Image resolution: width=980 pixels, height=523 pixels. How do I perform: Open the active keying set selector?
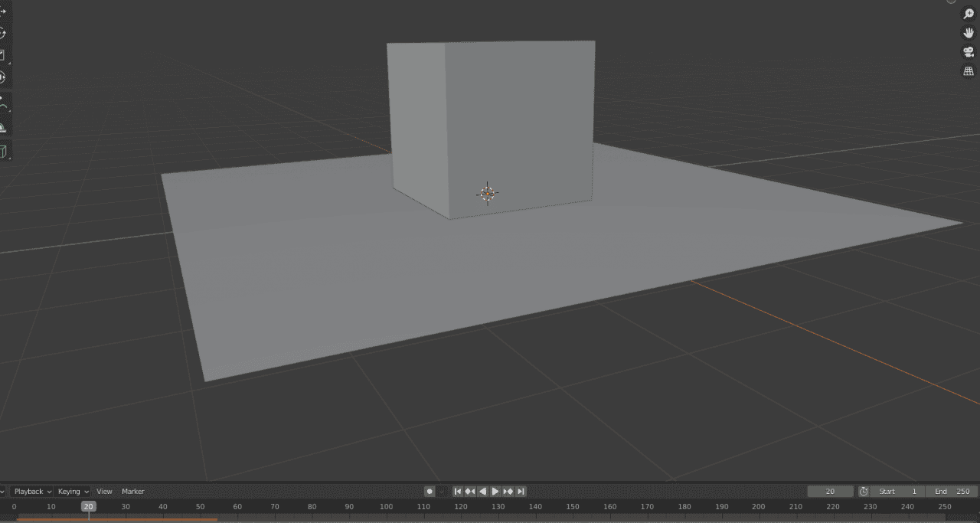(x=443, y=492)
